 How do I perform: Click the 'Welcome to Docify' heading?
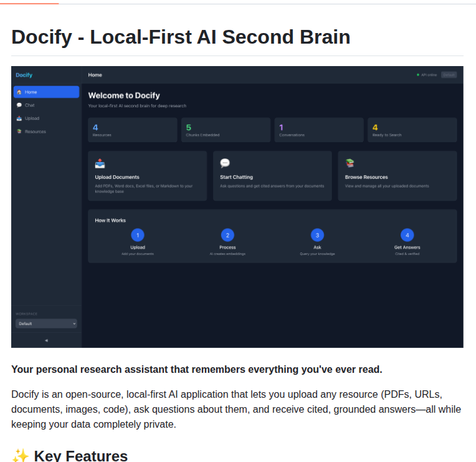[124, 95]
